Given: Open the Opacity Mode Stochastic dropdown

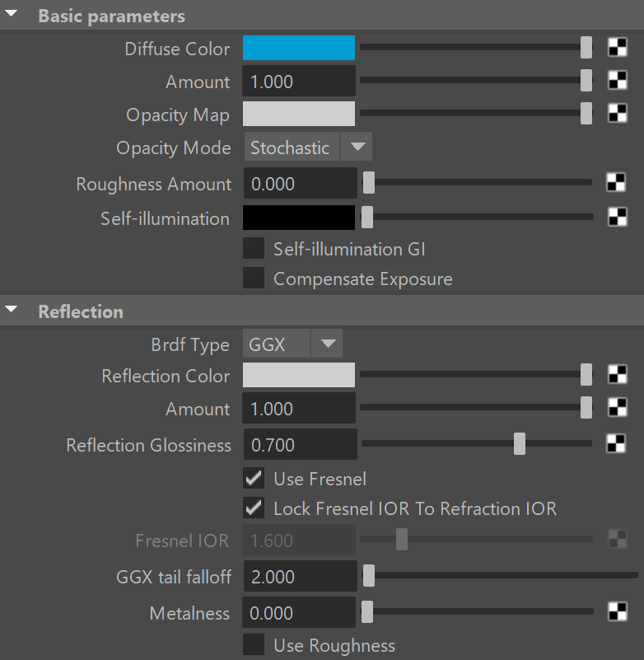Looking at the screenshot, I should 308,147.
